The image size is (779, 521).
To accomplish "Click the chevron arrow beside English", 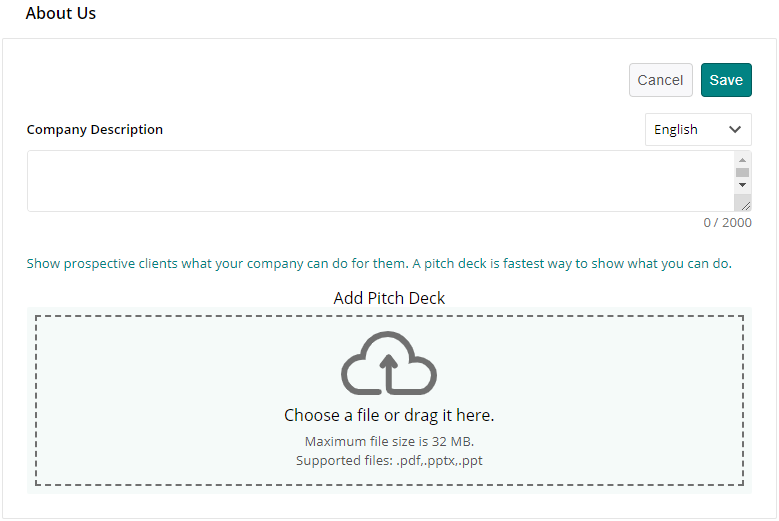I will click(x=735, y=129).
